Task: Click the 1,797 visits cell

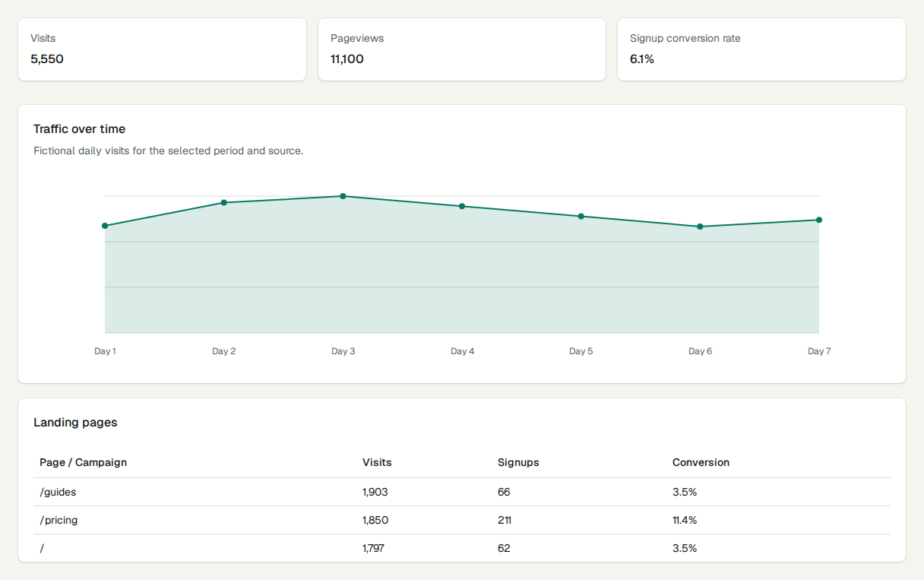Action: 373,548
